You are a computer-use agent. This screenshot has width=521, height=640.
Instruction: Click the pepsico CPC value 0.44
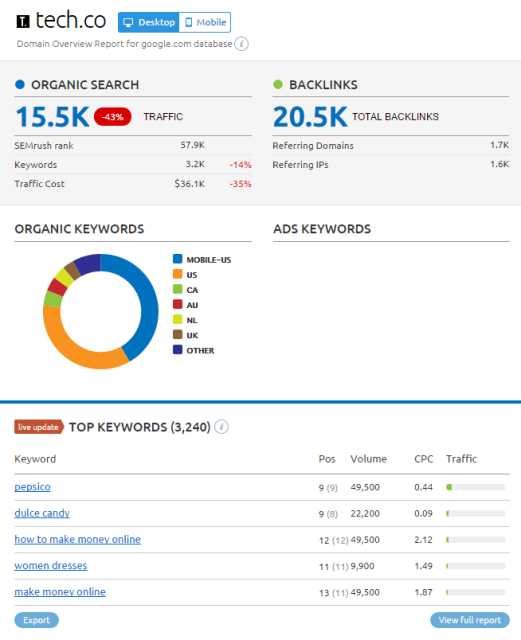point(423,487)
